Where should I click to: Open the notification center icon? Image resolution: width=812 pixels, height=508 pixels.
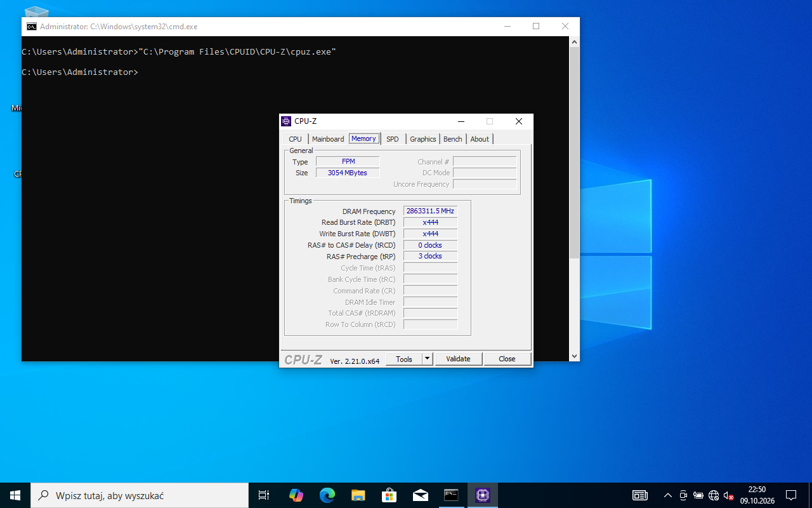[x=791, y=495]
